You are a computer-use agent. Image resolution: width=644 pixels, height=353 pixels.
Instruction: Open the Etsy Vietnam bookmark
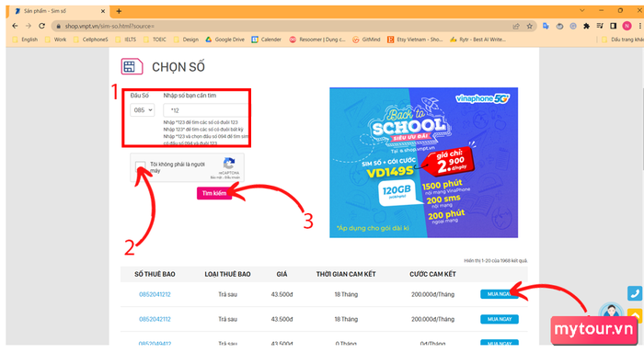pos(416,40)
